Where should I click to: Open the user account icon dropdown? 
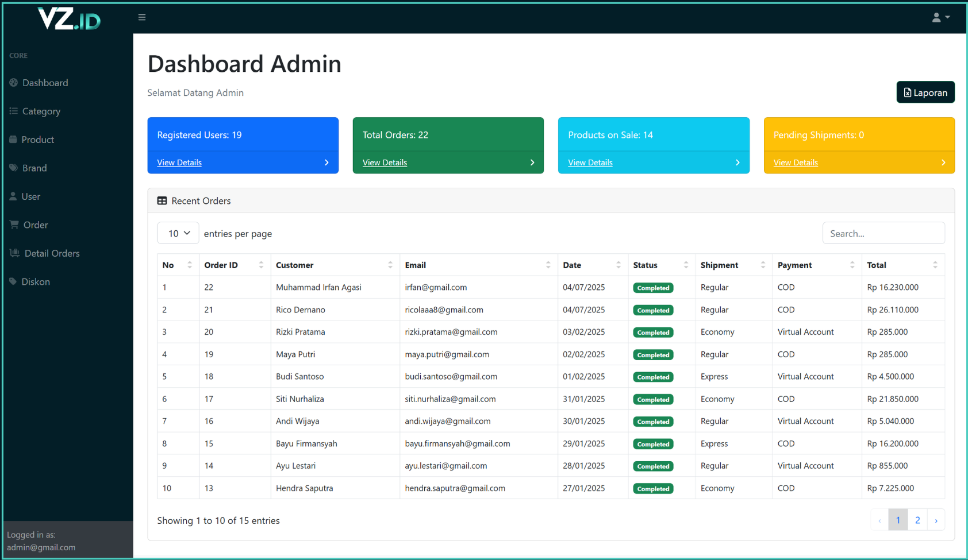coord(940,17)
